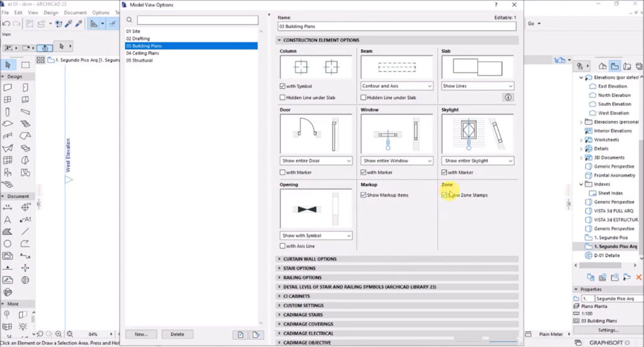Select the Arrow selection tool
This screenshot has width=644, height=347.
8,65
